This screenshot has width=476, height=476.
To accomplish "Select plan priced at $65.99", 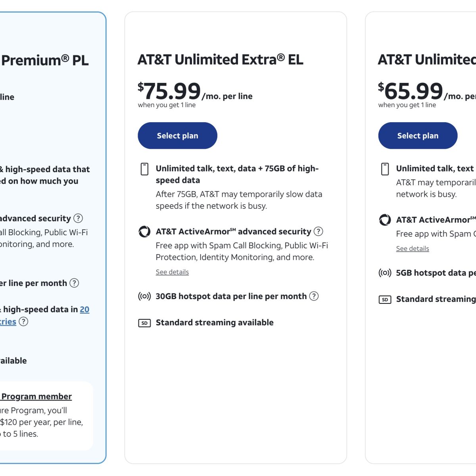I will 418,136.
